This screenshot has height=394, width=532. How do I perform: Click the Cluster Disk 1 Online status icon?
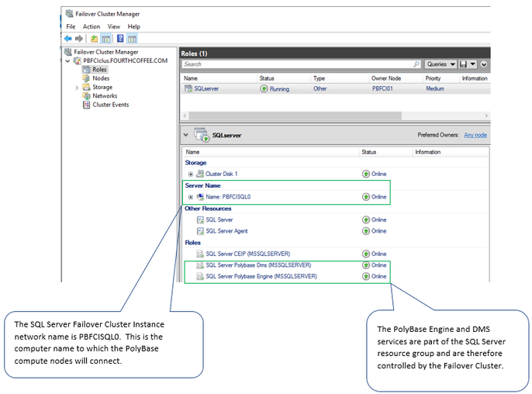pos(366,174)
